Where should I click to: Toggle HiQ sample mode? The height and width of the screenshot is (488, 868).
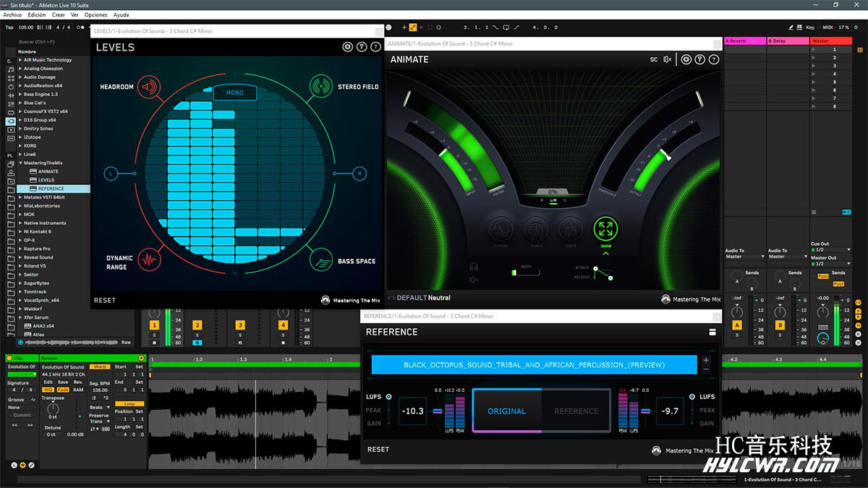point(48,390)
